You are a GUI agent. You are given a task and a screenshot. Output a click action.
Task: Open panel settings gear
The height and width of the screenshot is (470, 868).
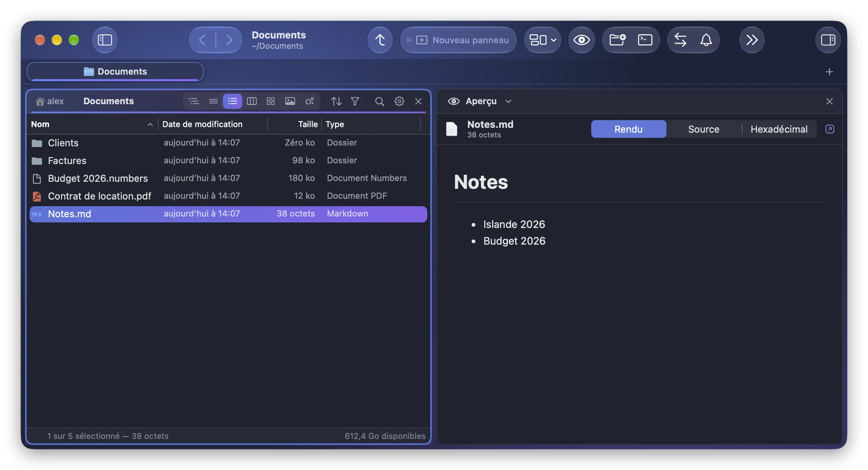point(399,101)
